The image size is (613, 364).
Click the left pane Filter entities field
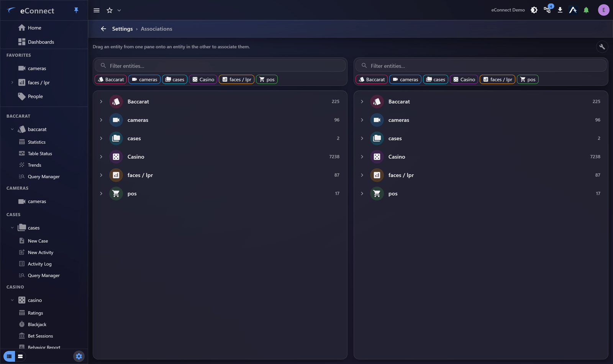[220, 66]
